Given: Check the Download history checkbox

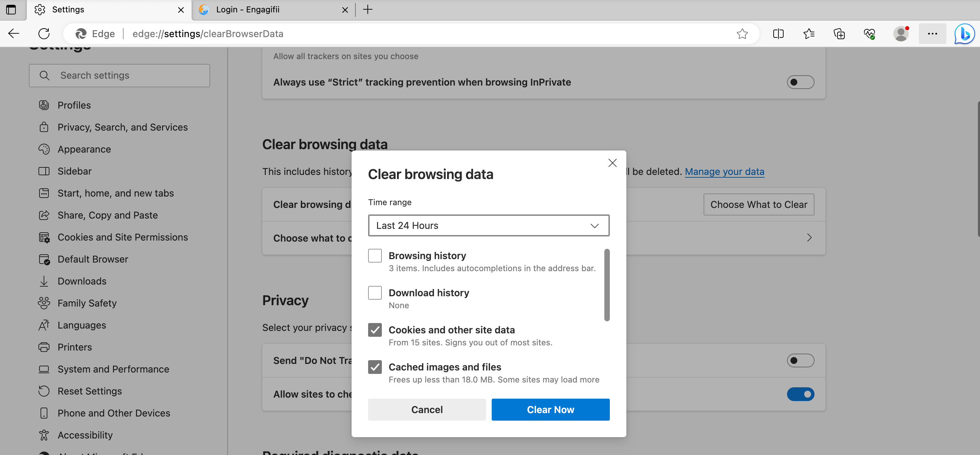Looking at the screenshot, I should (x=375, y=292).
